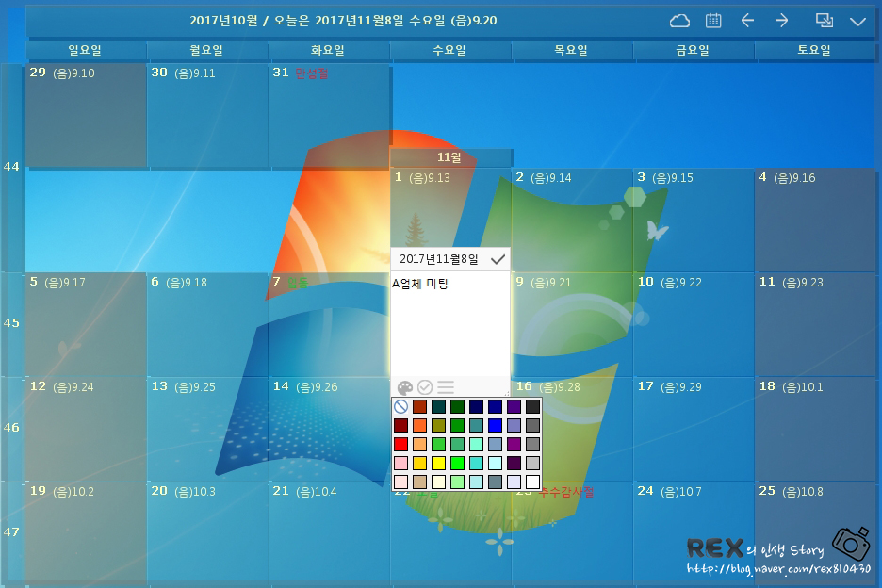Screen dimensions: 882x588
Task: Click week number 44
Action: [x=12, y=167]
